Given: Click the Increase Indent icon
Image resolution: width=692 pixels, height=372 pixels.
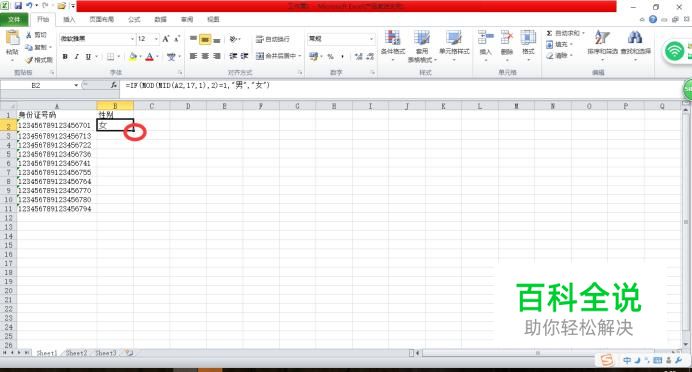Looking at the screenshot, I should pyautogui.click(x=244, y=56).
